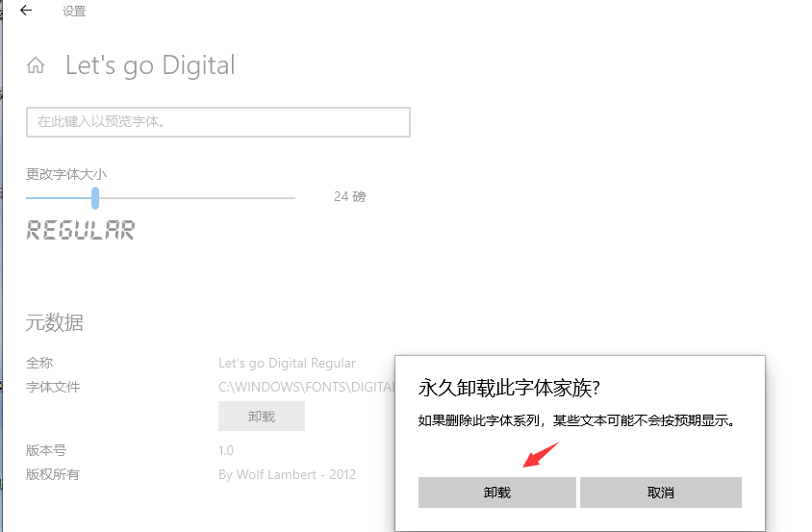Click the 全称 metadata label

pos(39,363)
